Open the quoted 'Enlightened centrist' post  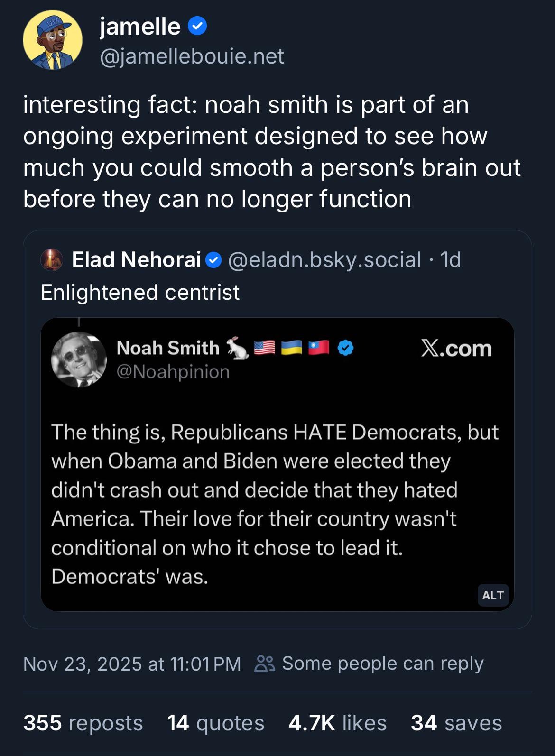tap(140, 292)
